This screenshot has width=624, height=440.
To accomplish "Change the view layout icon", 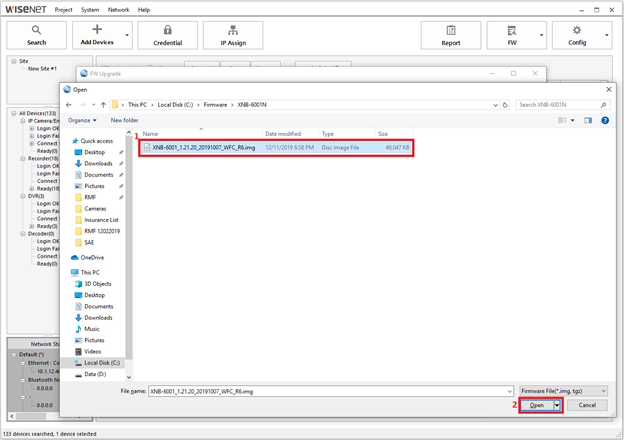I will point(562,120).
